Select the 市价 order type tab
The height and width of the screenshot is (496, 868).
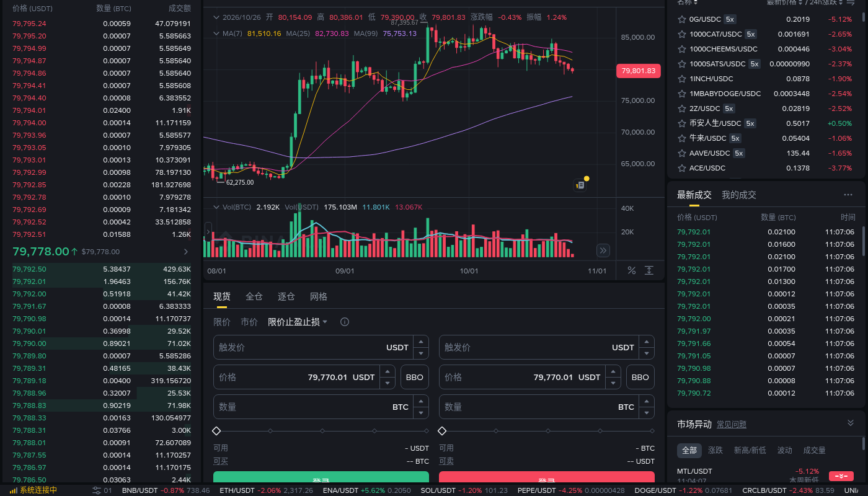click(249, 322)
